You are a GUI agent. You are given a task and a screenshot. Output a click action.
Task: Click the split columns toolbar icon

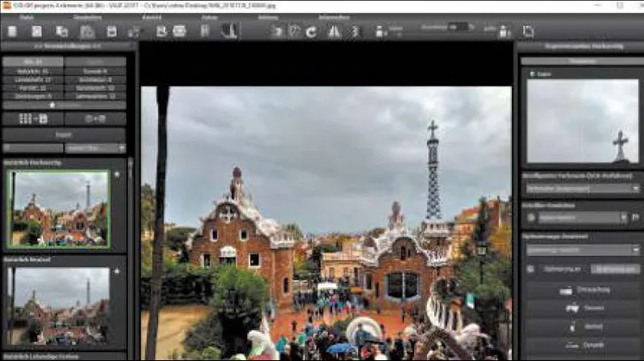point(205,31)
